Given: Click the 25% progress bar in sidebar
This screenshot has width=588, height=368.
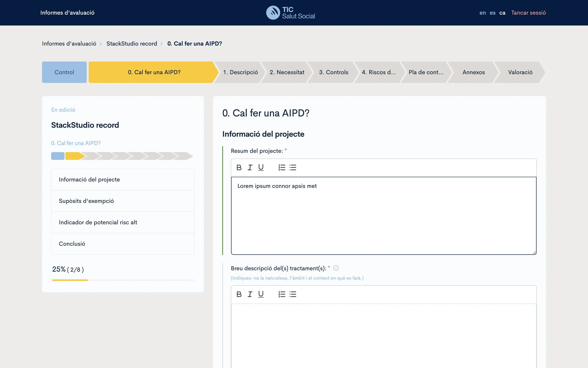Looking at the screenshot, I should click(x=123, y=280).
